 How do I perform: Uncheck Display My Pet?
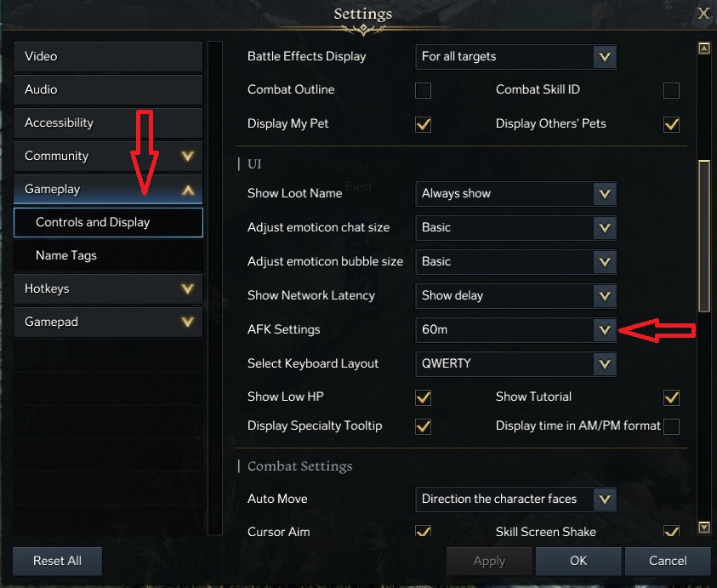423,124
